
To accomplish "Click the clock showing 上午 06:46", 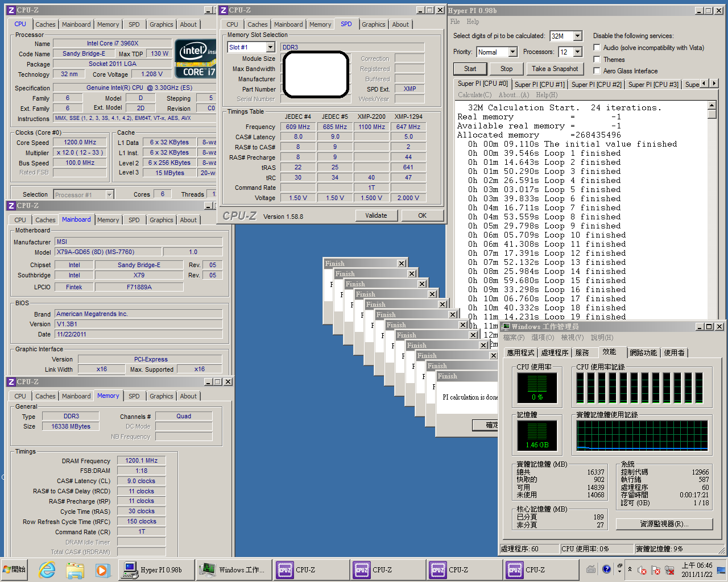I will pos(697,569).
